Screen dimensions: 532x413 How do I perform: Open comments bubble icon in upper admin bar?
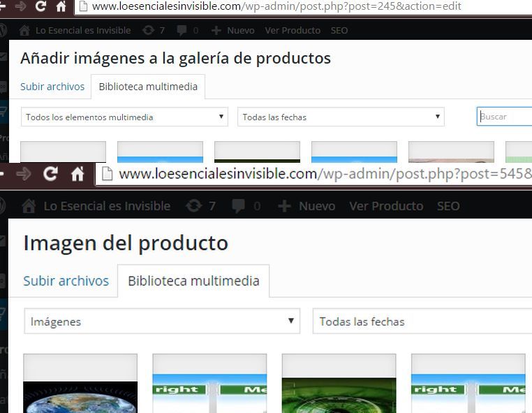(x=182, y=31)
